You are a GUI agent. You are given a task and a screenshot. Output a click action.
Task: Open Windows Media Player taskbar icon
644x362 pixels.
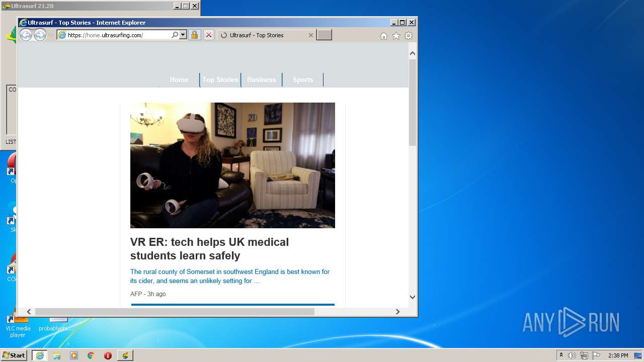[x=74, y=355]
